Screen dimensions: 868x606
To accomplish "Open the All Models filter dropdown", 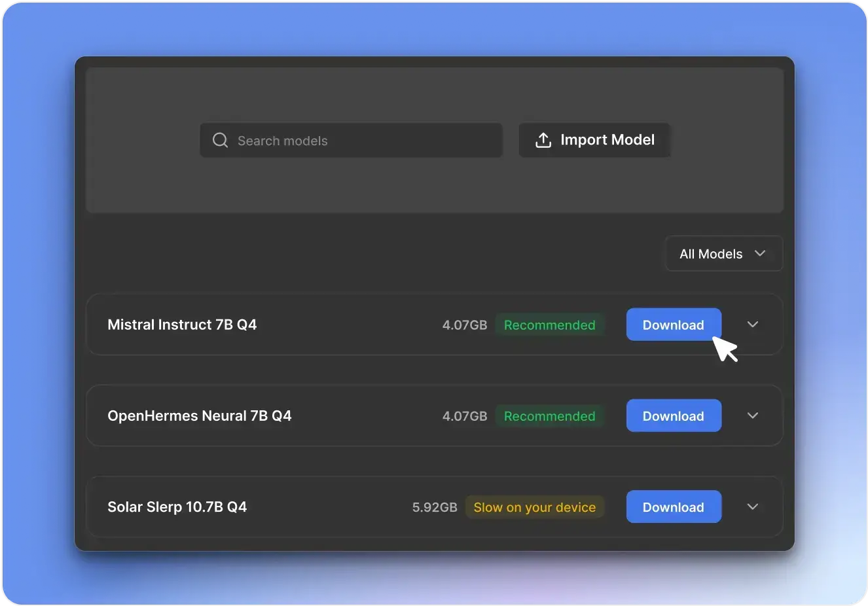I will [x=723, y=254].
